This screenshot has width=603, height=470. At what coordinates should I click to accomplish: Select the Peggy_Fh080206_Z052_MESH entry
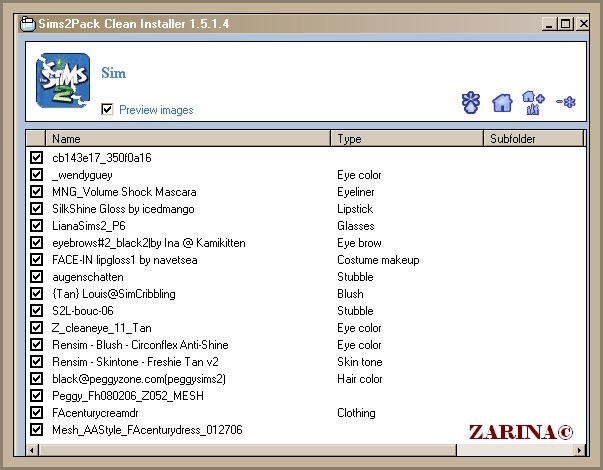(x=128, y=396)
